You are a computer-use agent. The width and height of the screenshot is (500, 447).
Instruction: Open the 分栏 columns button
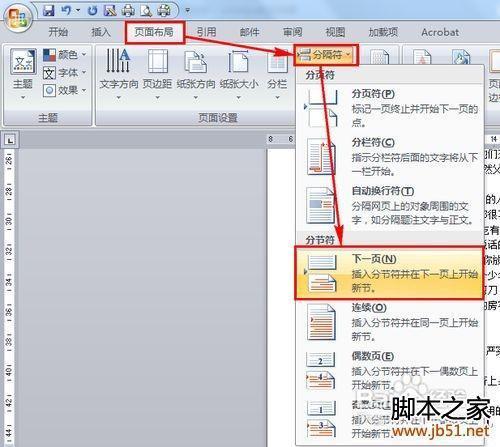coord(277,74)
